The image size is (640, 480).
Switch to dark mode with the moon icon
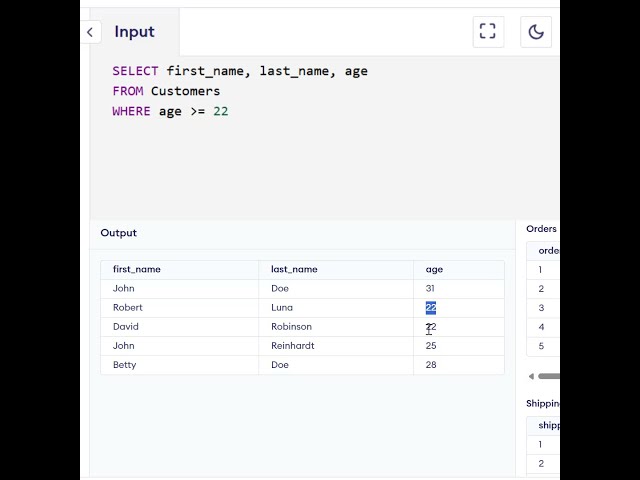(536, 32)
